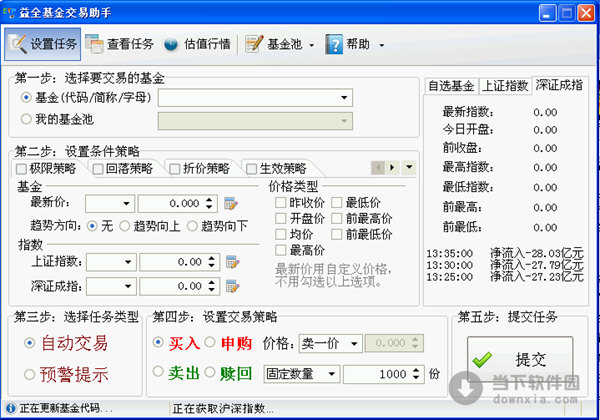This screenshot has width=600, height=420.
Task: Open the 设置任务 toolbar button
Action: tap(42, 44)
